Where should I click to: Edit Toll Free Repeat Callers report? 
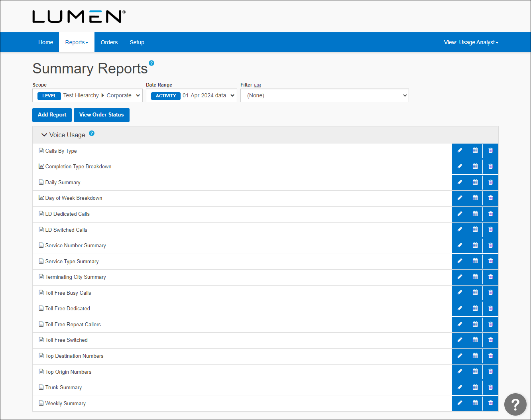(460, 324)
